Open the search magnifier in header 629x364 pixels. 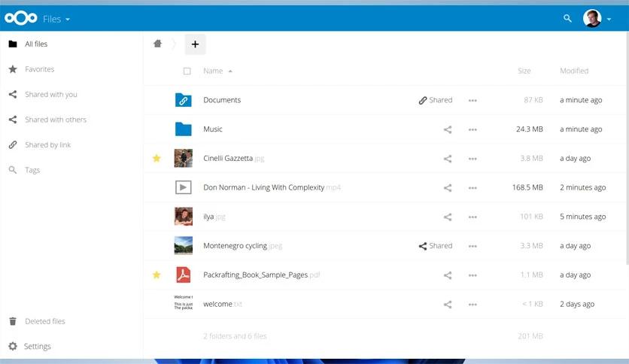[x=567, y=19]
